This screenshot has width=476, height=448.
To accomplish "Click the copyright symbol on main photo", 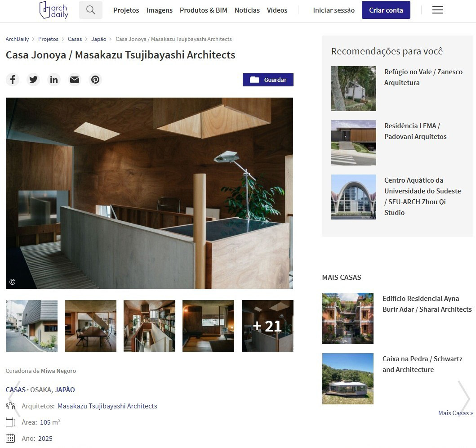I will pyautogui.click(x=12, y=282).
